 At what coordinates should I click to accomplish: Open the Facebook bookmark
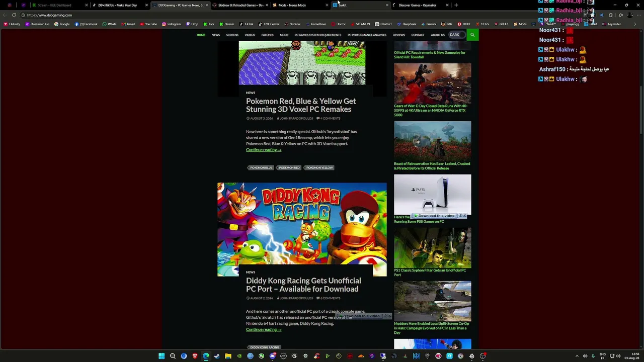tap(86, 24)
